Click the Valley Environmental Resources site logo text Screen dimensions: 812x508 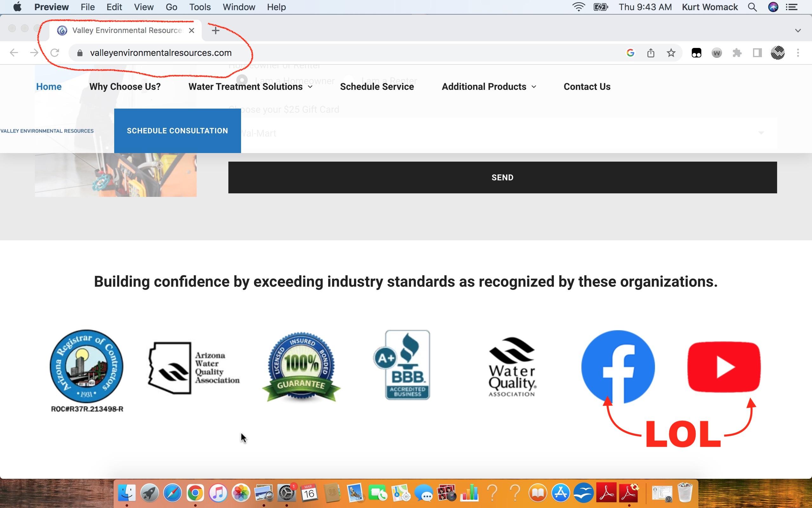click(x=47, y=131)
